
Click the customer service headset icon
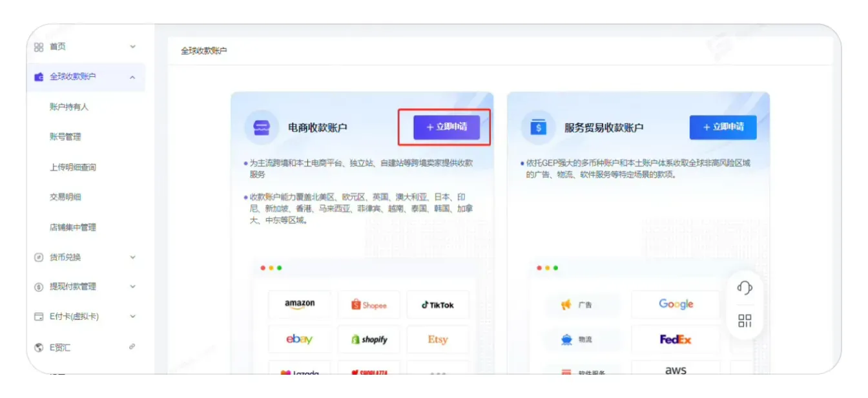(745, 288)
